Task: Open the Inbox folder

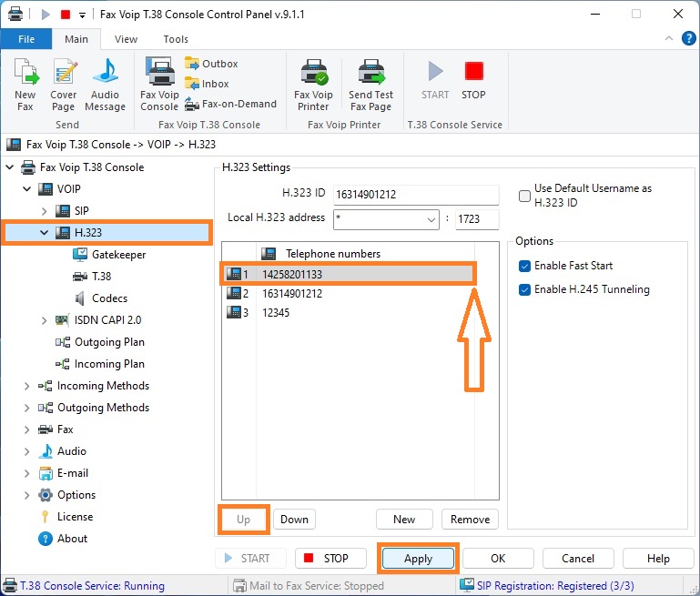Action: pyautogui.click(x=207, y=84)
